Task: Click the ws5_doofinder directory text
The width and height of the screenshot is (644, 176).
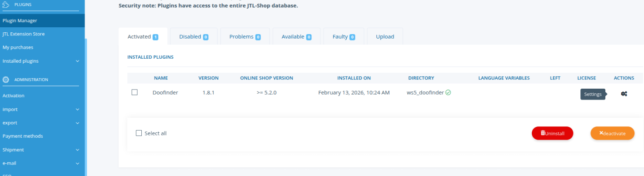Action: pyautogui.click(x=425, y=92)
